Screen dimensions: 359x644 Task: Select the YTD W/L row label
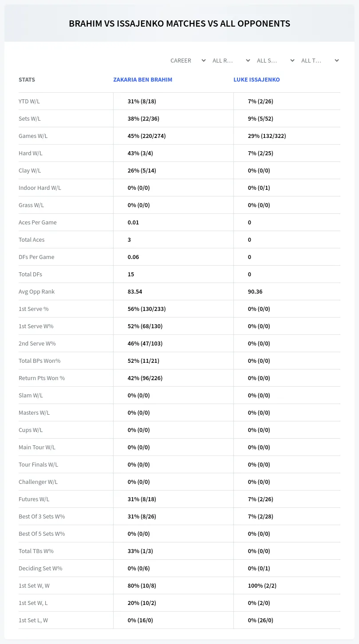point(29,101)
